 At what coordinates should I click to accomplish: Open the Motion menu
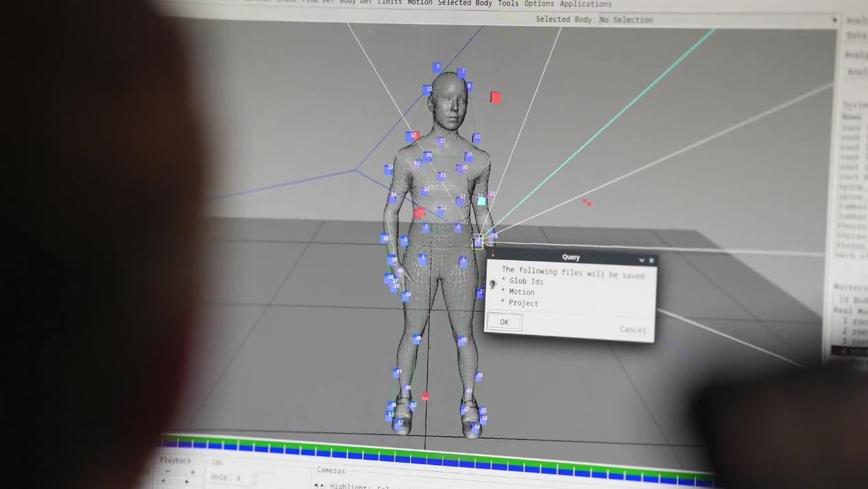click(420, 3)
